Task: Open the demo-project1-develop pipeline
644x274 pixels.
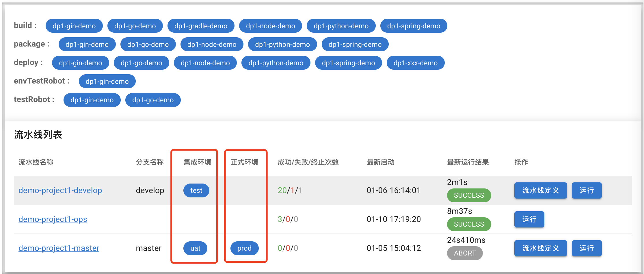Action: tap(60, 190)
